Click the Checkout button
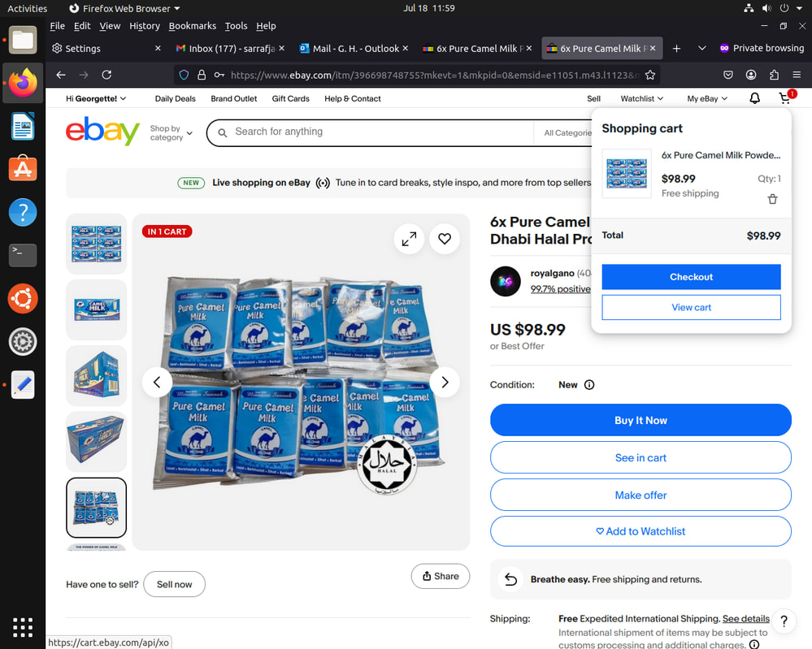The width and height of the screenshot is (812, 649). pyautogui.click(x=692, y=277)
